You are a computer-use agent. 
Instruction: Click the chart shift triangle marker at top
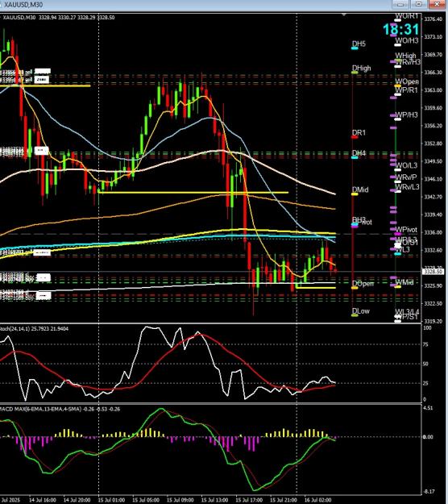[x=344, y=15]
